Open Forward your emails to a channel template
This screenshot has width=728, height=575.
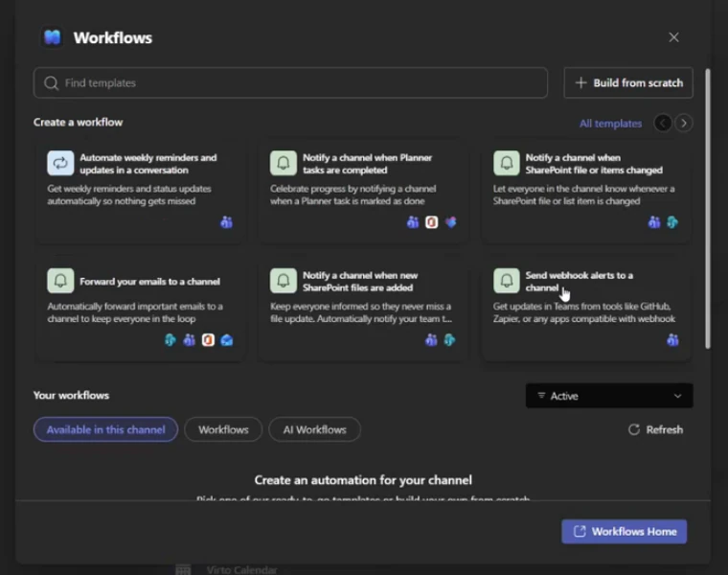[x=140, y=308]
